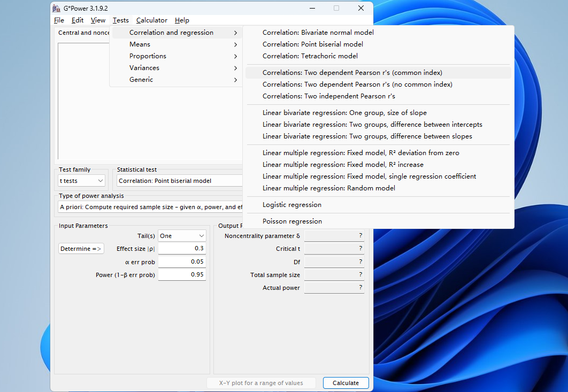Open the Test family dropdown
Image resolution: width=568 pixels, height=392 pixels.
click(82, 181)
